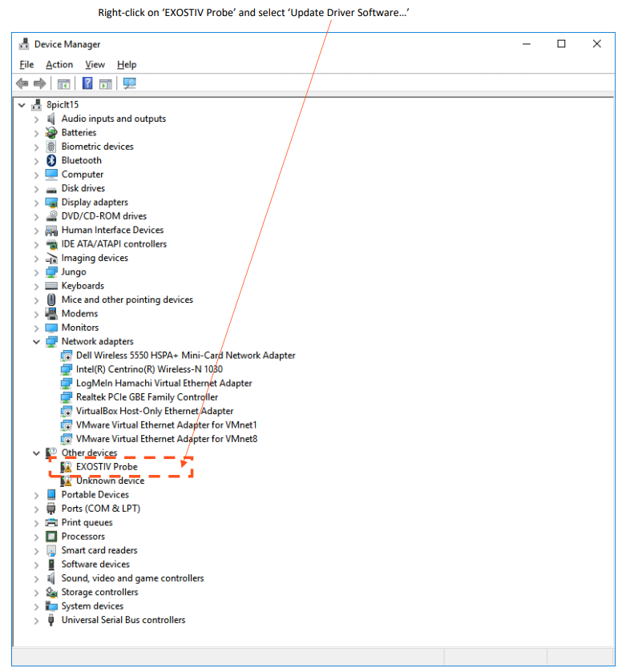This screenshot has height=672, width=626.
Task: Click the Forward arrow toolbar icon
Action: pos(39,83)
